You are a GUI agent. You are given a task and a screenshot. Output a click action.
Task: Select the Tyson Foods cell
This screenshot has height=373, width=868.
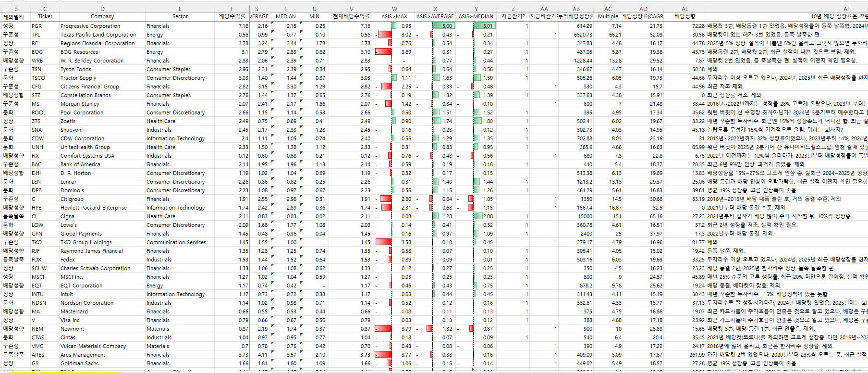(x=102, y=69)
